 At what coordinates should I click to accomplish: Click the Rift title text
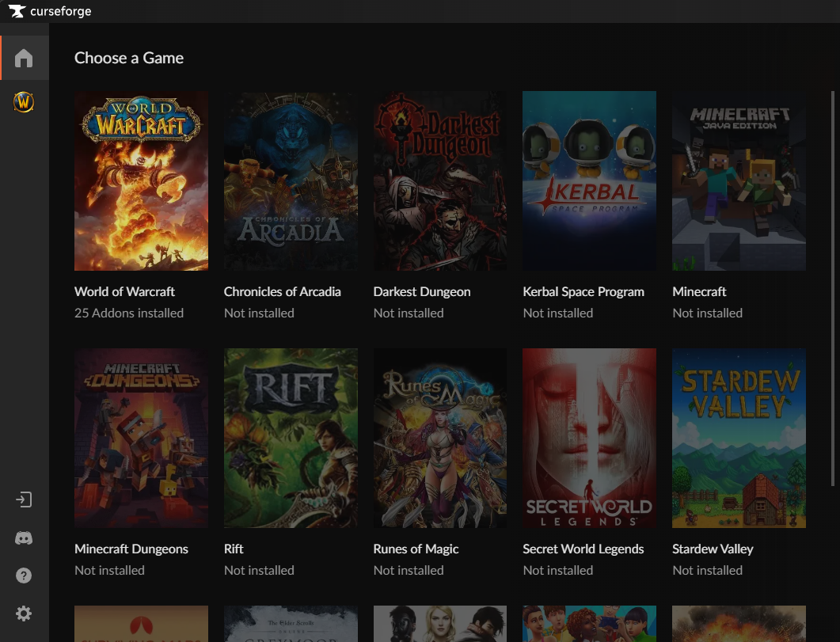[x=234, y=549]
